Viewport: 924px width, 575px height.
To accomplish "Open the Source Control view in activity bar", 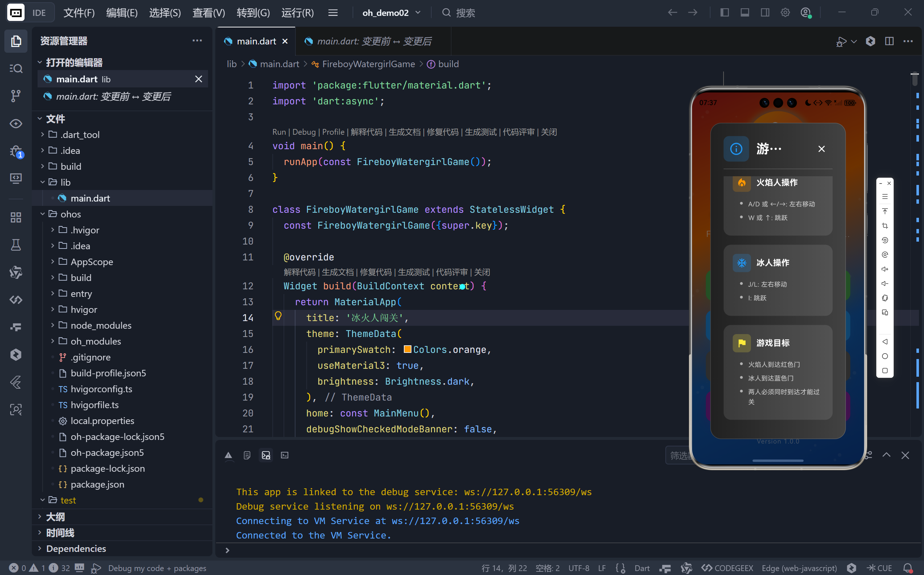I will click(x=16, y=95).
